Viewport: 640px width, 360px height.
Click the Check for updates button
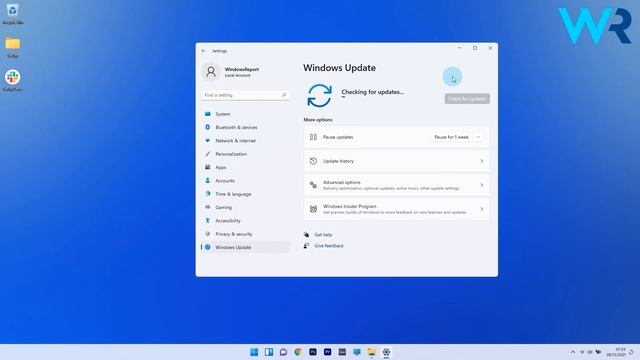click(x=467, y=99)
